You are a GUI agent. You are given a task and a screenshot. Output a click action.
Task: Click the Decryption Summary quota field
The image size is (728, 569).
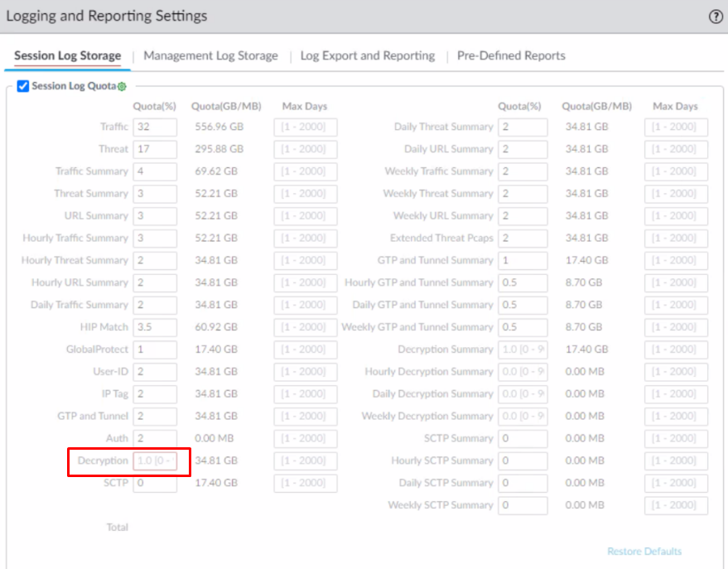(523, 350)
